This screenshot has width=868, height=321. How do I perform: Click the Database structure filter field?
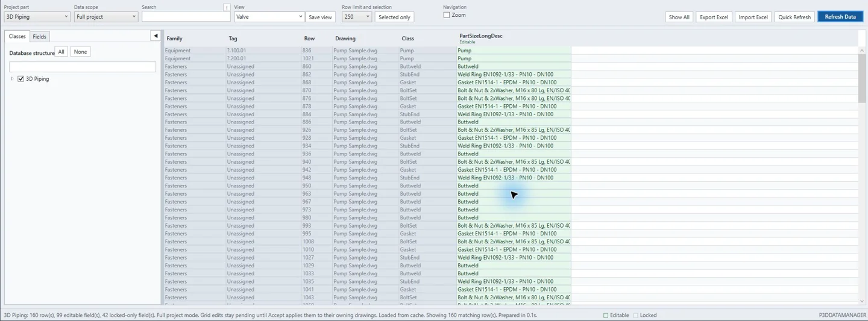tap(83, 67)
